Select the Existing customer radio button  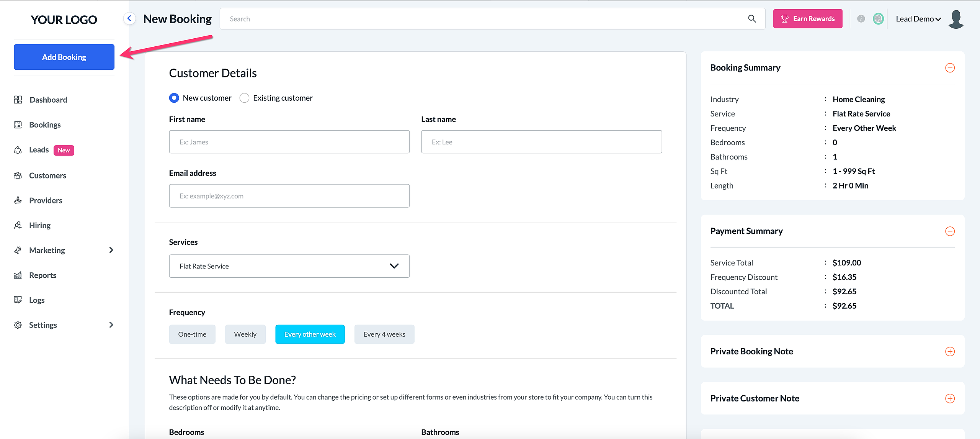tap(244, 98)
